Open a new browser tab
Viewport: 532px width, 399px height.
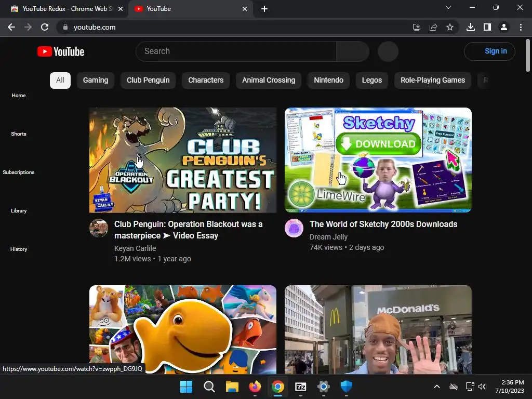[x=264, y=9]
